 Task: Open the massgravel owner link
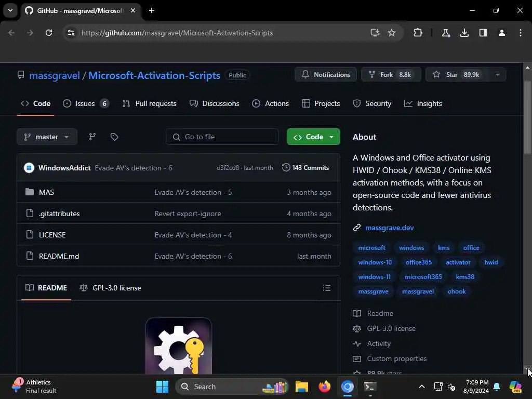54,75
